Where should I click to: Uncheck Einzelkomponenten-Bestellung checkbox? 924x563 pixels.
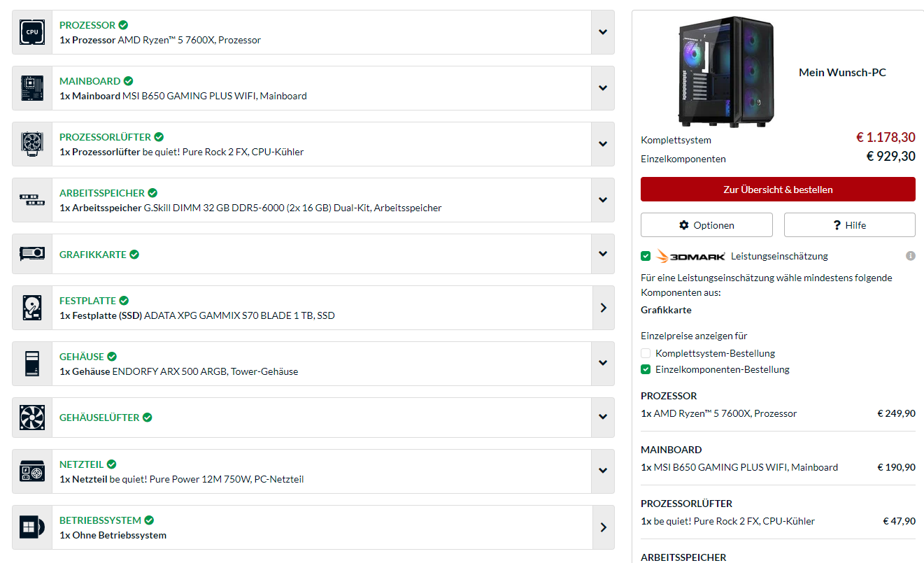coord(646,369)
